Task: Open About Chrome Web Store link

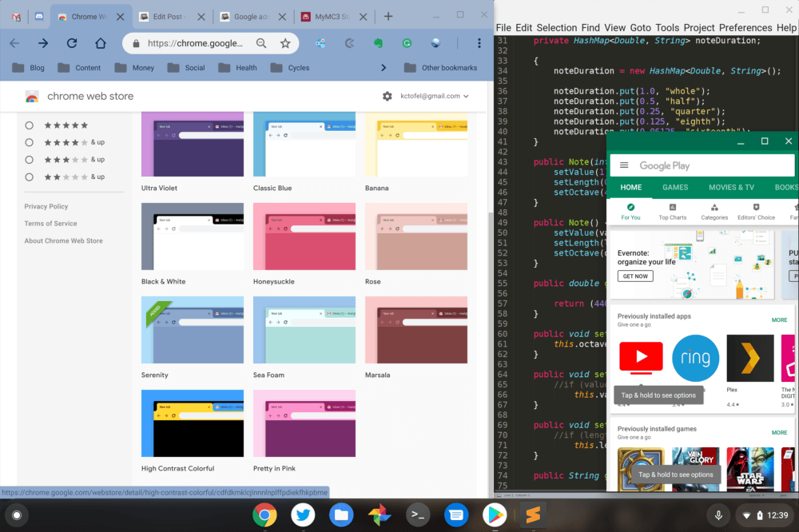Action: pos(63,241)
